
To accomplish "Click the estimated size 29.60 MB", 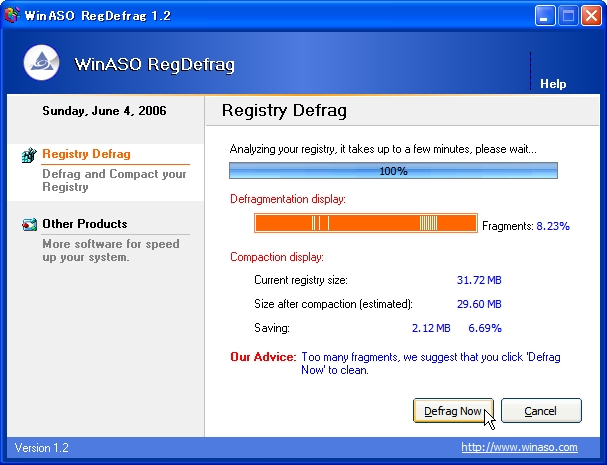I will click(x=479, y=304).
